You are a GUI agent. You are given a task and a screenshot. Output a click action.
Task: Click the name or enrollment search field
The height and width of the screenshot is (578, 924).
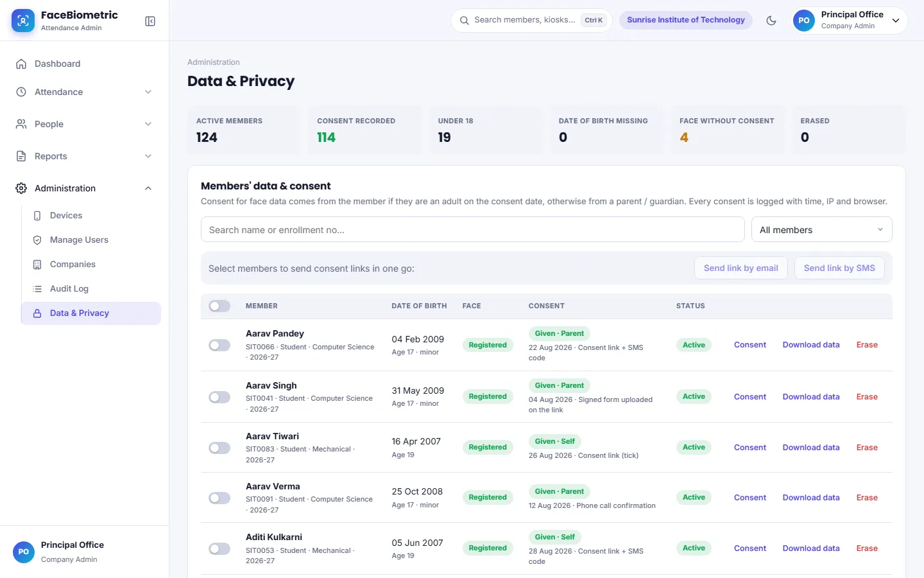(x=472, y=230)
